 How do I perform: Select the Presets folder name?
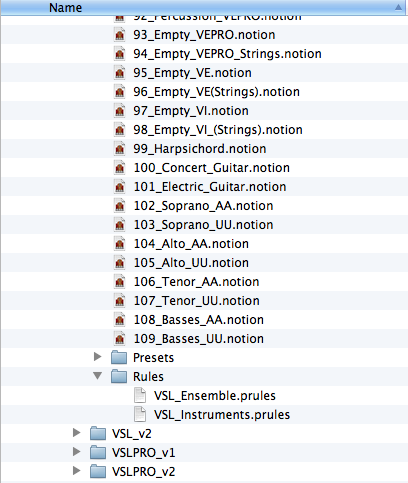(153, 358)
